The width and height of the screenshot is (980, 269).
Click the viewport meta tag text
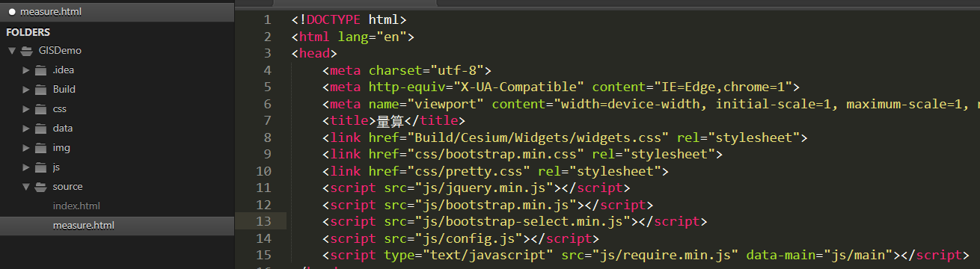point(651,104)
